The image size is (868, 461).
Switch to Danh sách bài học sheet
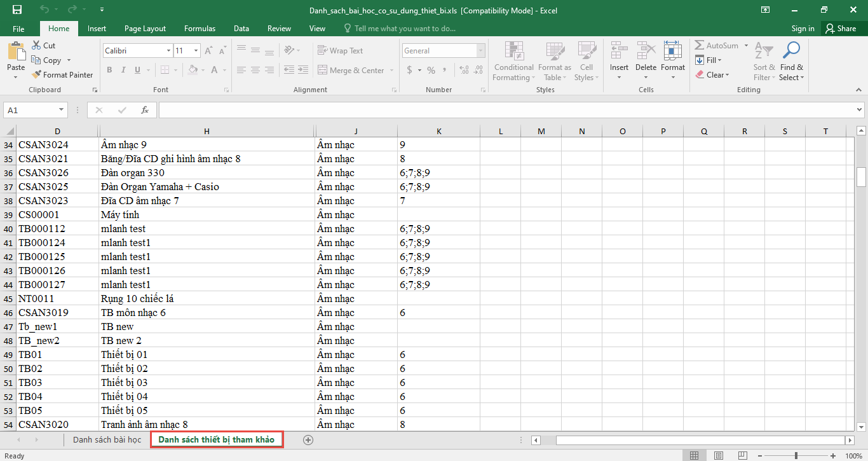pyautogui.click(x=107, y=439)
